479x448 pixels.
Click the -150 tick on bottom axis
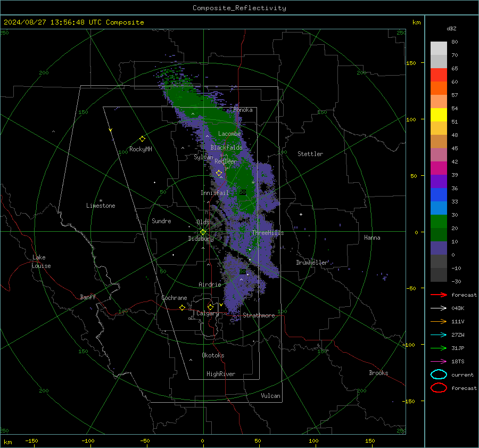pyautogui.click(x=31, y=441)
